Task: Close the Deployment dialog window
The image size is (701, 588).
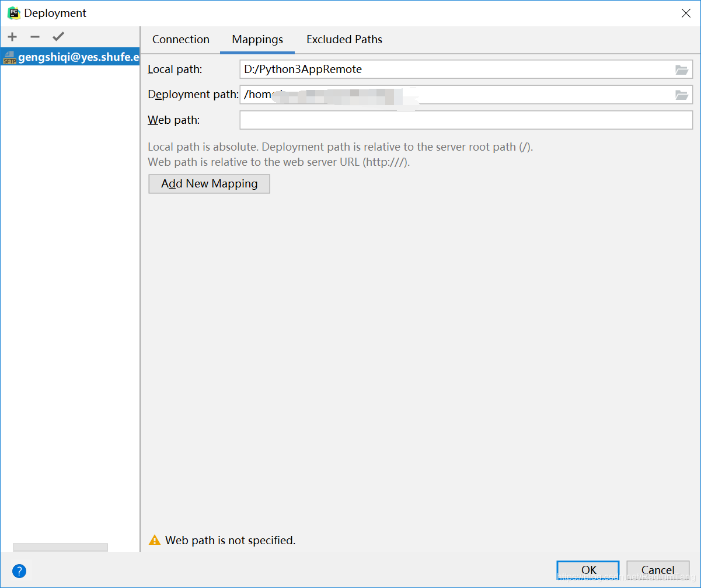Action: [x=686, y=13]
